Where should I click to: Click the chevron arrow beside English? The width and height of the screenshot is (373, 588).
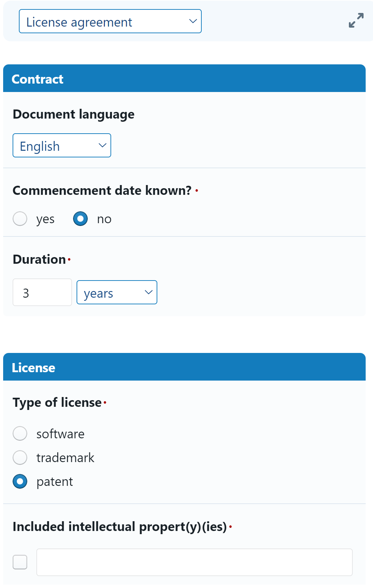(102, 146)
